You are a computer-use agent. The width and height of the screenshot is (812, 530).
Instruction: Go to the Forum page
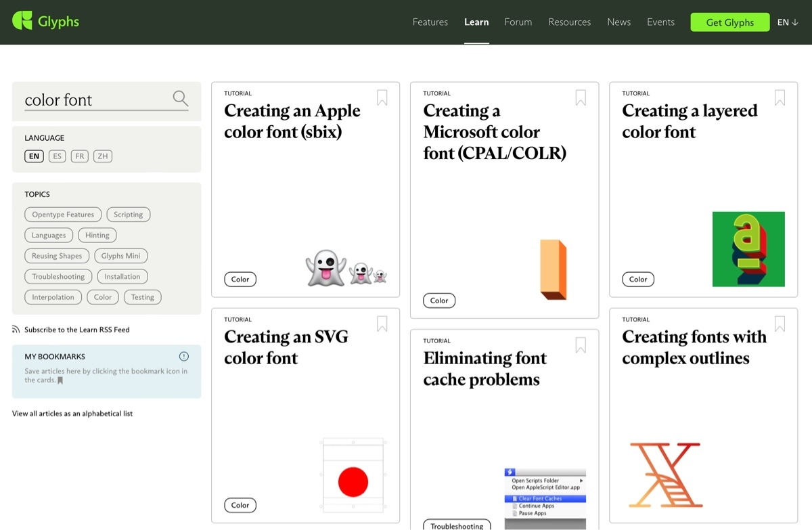pyautogui.click(x=518, y=22)
